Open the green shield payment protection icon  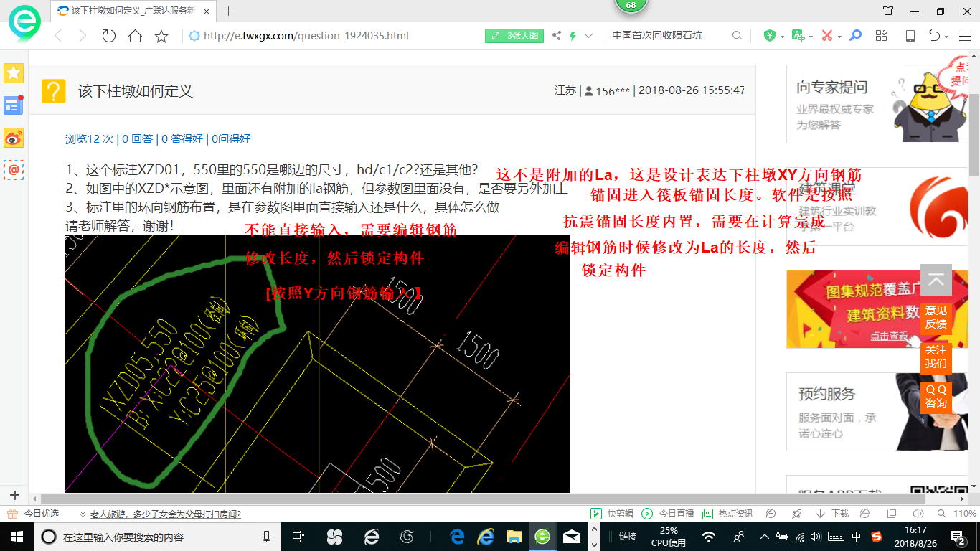click(770, 36)
